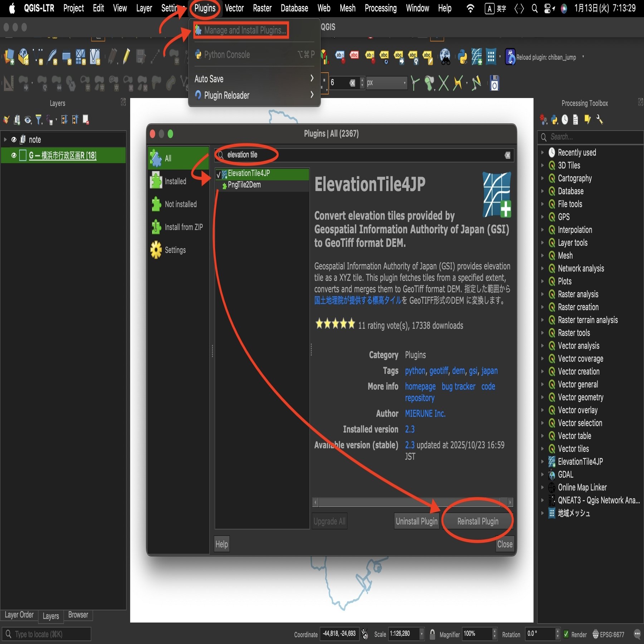Image resolution: width=644 pixels, height=644 pixels.
Task: Click Expand All icon in Layers panel
Action: (64, 119)
